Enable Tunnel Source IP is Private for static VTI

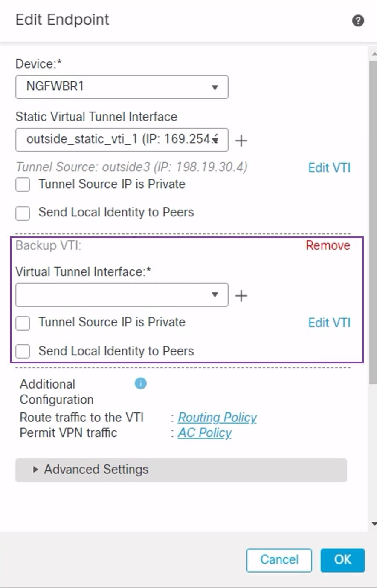pos(23,184)
